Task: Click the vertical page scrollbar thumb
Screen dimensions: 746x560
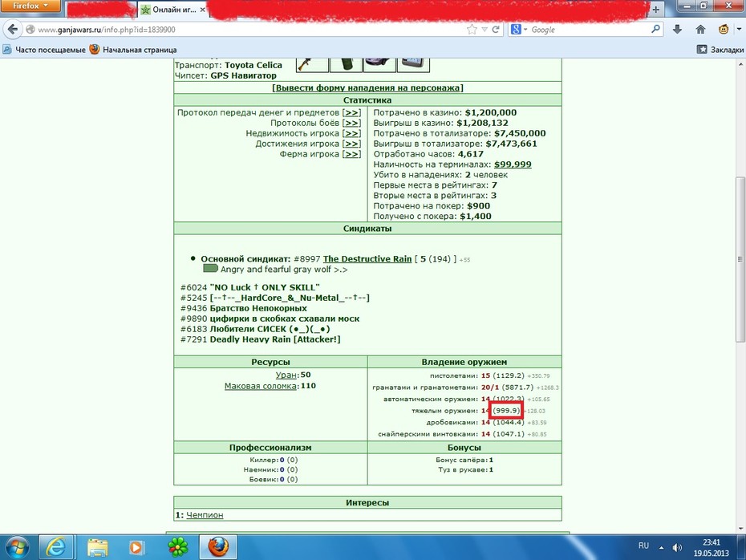Action: tap(740, 259)
